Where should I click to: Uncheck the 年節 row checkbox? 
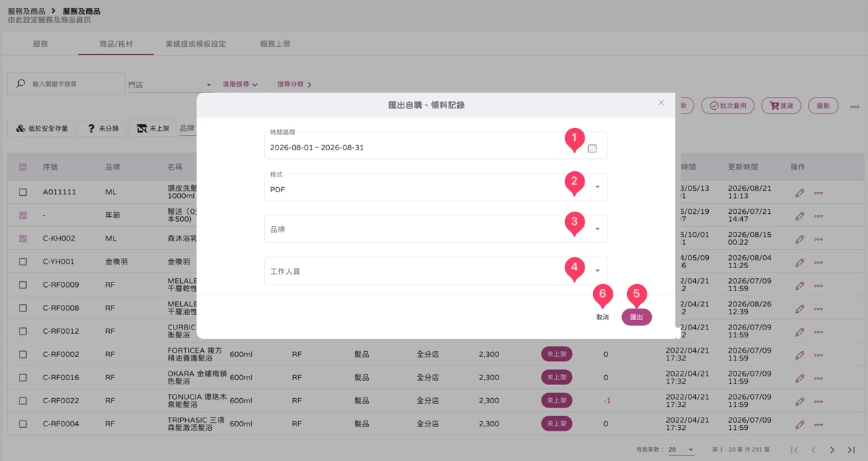22,216
